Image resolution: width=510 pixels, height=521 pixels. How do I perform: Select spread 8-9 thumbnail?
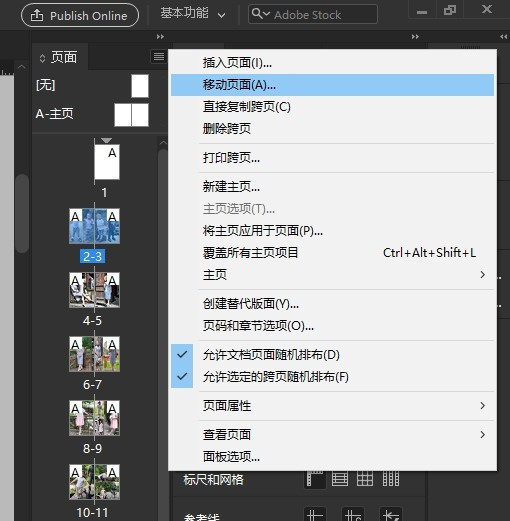coord(94,418)
